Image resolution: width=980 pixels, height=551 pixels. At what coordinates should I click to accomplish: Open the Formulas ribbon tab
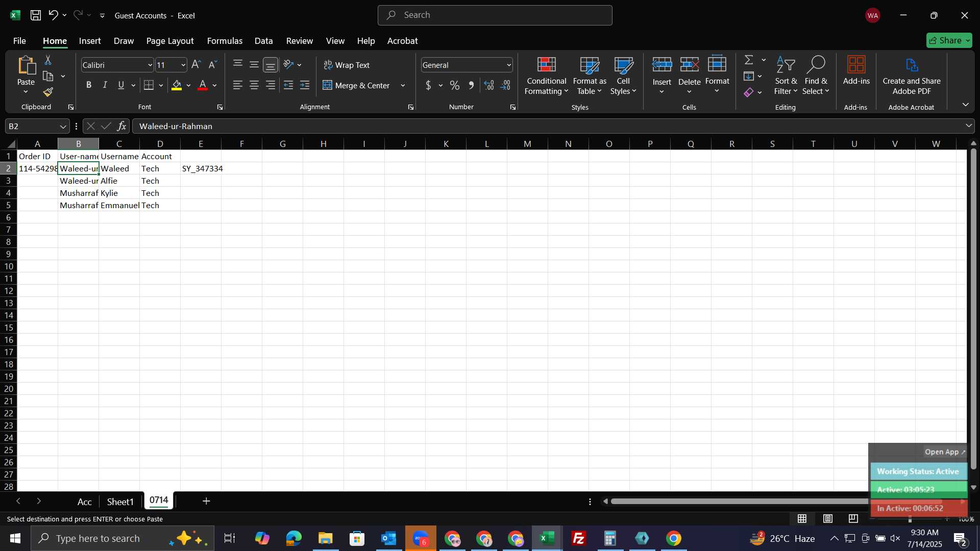point(225,41)
